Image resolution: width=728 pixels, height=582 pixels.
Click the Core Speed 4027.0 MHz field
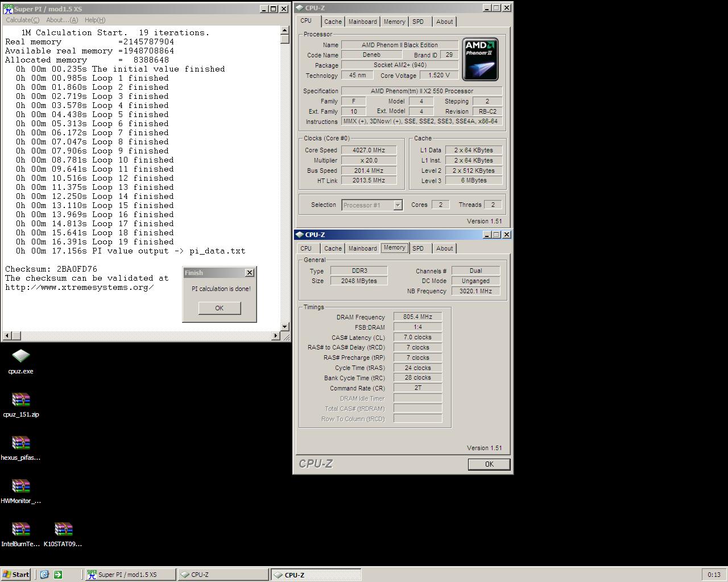[369, 150]
